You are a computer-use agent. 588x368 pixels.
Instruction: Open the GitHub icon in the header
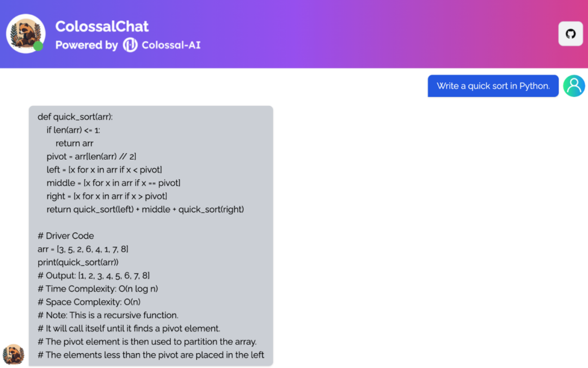click(570, 33)
